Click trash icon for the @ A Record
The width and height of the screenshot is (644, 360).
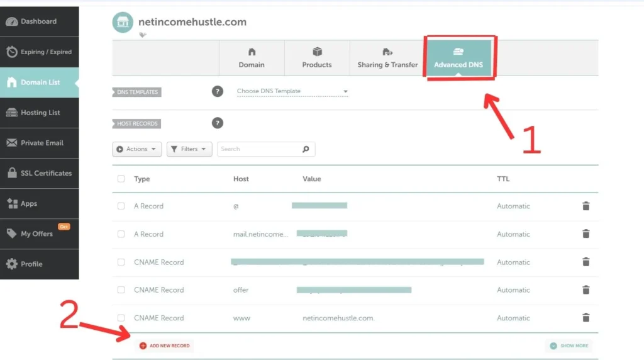click(x=586, y=206)
